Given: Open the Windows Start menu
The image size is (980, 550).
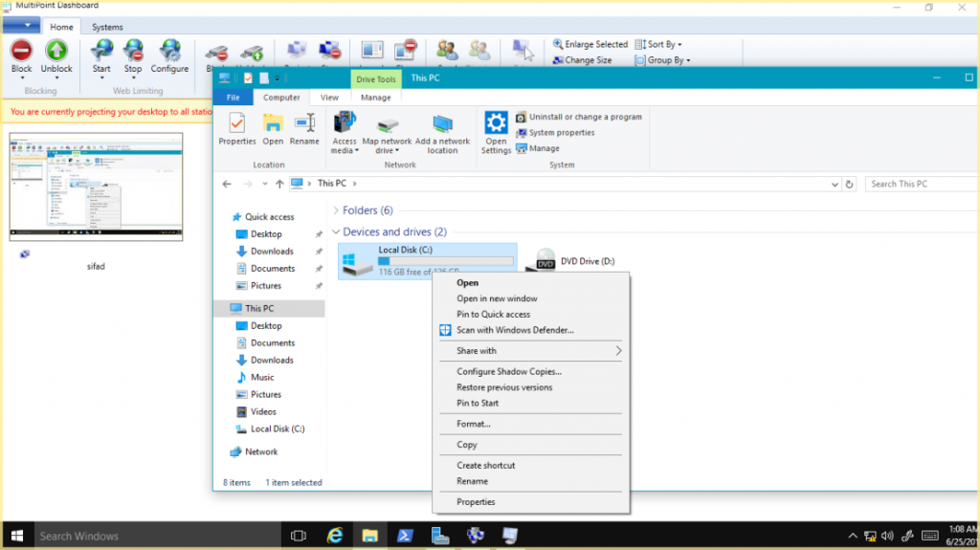Looking at the screenshot, I should [17, 536].
